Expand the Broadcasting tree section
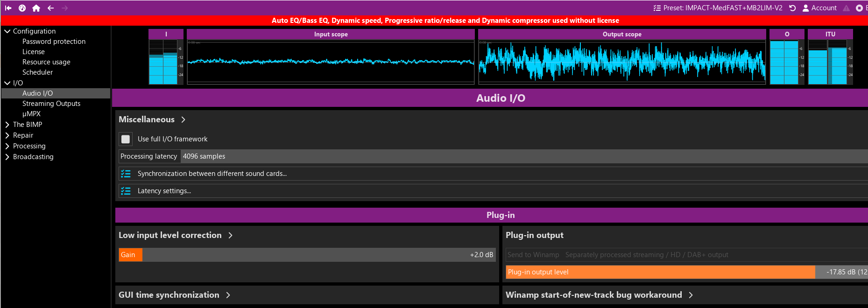 coord(7,157)
